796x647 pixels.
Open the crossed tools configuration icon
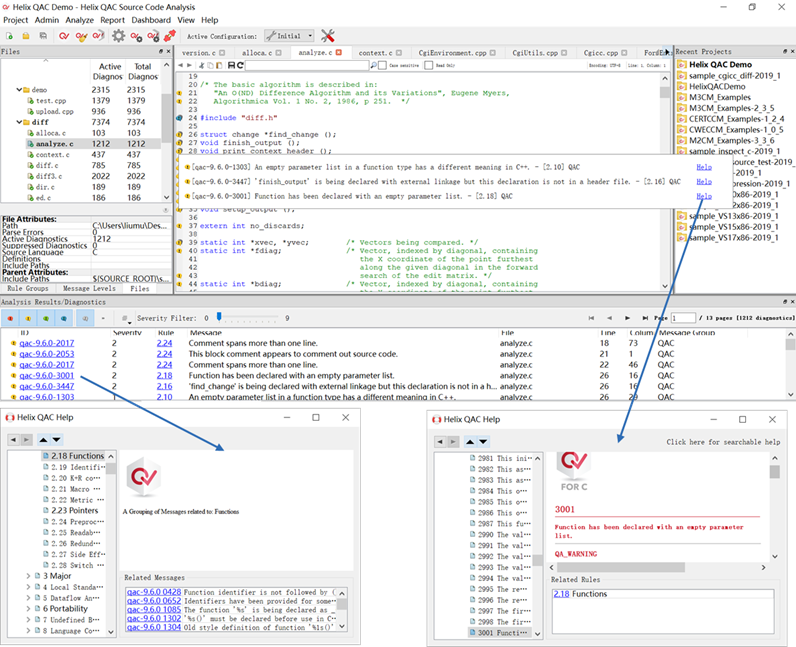[327, 36]
